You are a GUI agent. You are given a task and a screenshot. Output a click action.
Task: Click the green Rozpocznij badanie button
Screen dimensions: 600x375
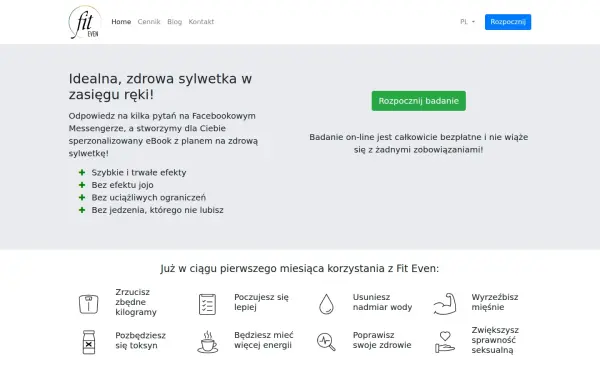[419, 101]
